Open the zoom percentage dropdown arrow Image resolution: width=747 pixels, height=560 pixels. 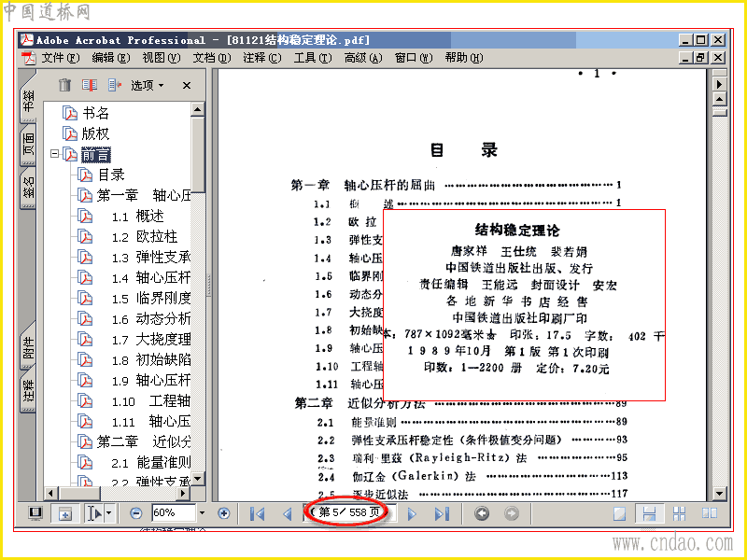[202, 512]
